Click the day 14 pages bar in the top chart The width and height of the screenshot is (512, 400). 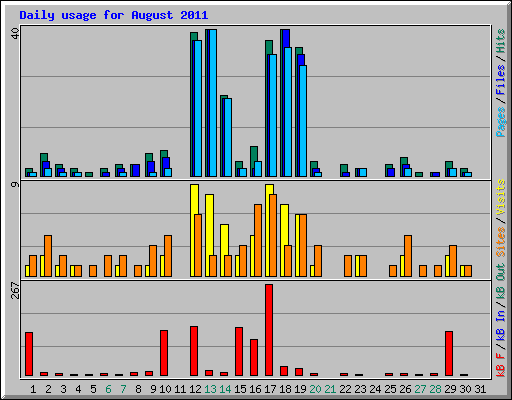[228, 137]
